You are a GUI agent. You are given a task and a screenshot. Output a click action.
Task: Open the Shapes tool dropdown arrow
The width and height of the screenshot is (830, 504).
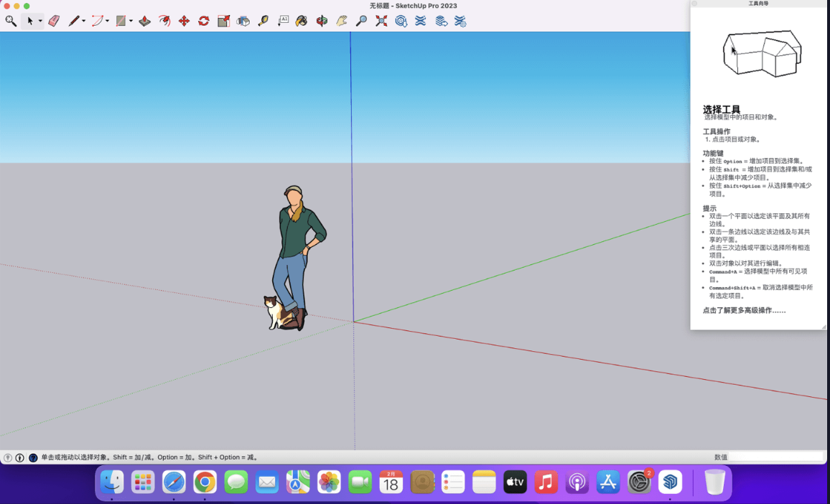[x=131, y=22]
